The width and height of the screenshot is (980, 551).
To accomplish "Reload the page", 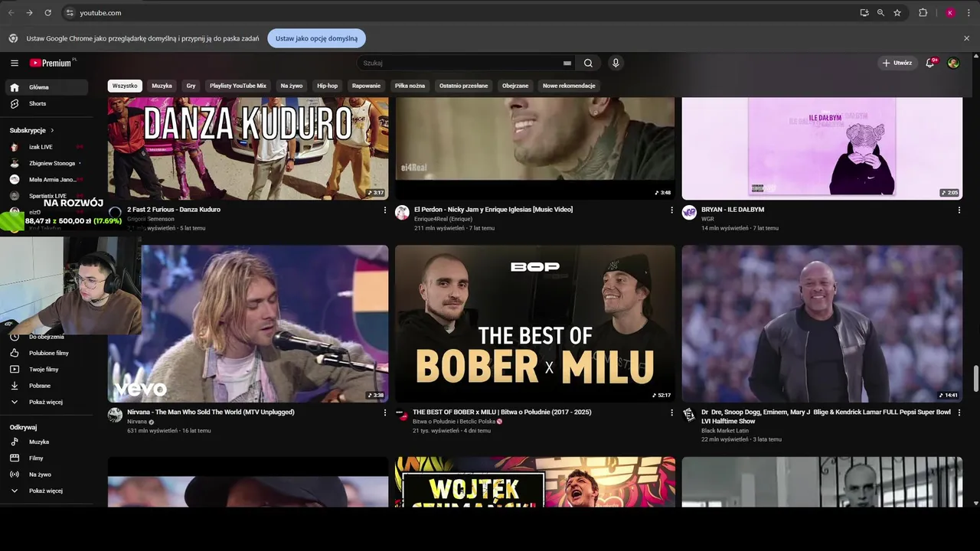I will 47,13.
